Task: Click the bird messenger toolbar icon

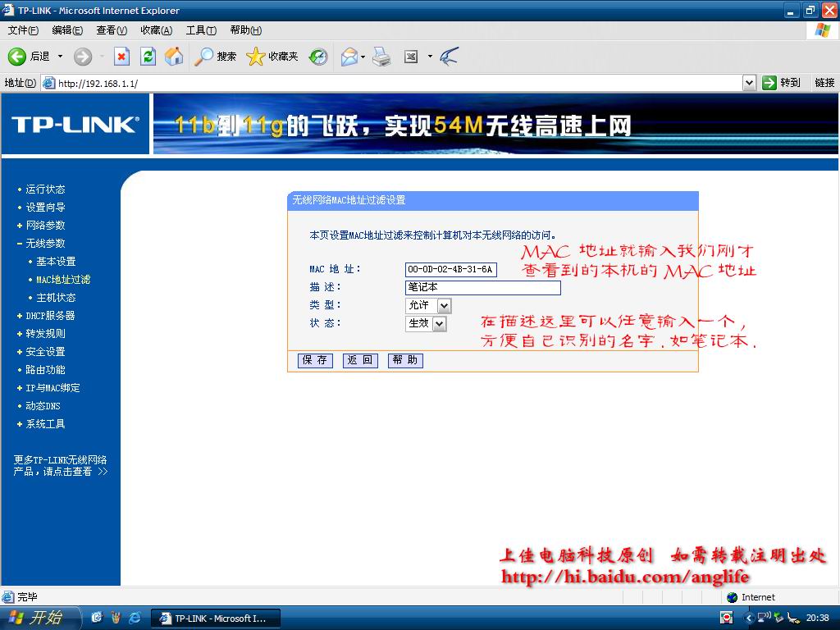Action: click(449, 57)
